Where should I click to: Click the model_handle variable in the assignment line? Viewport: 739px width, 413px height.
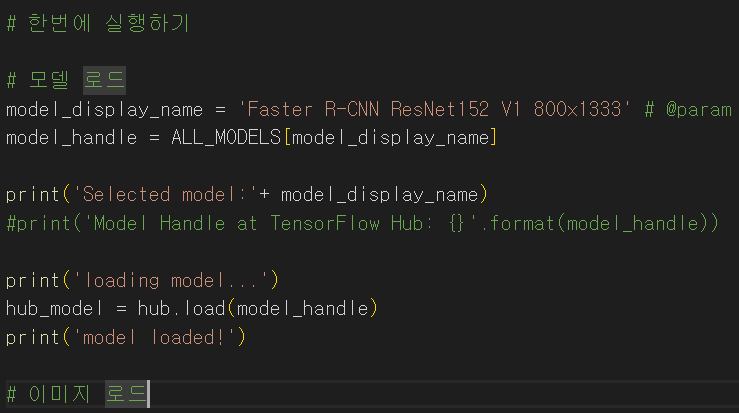(71, 138)
